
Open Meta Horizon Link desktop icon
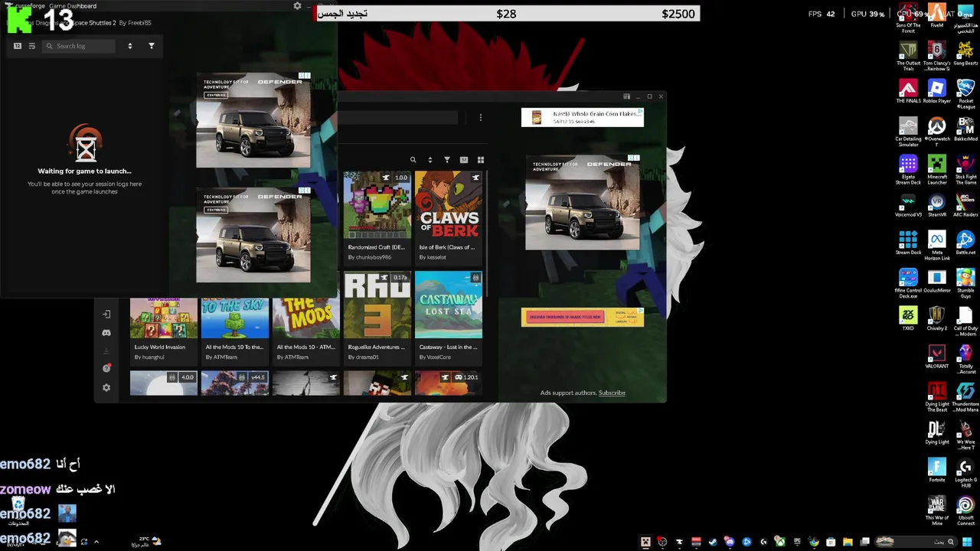[x=936, y=246]
